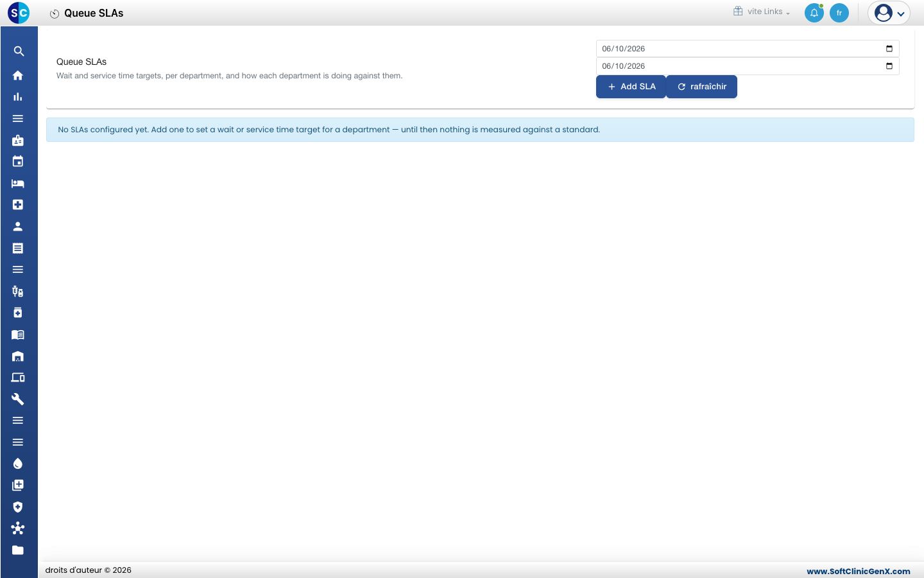
Task: Open the www.SoftClinicGenX.com link
Action: coord(859,571)
